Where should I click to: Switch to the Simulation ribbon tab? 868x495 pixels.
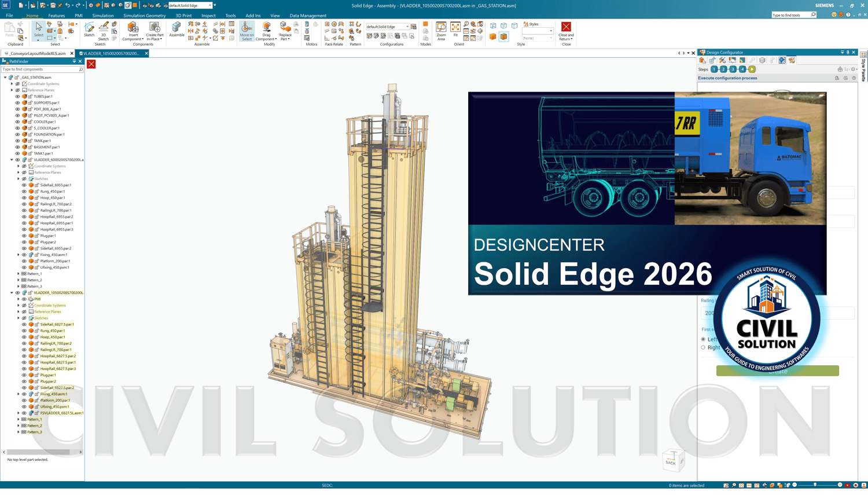[103, 16]
